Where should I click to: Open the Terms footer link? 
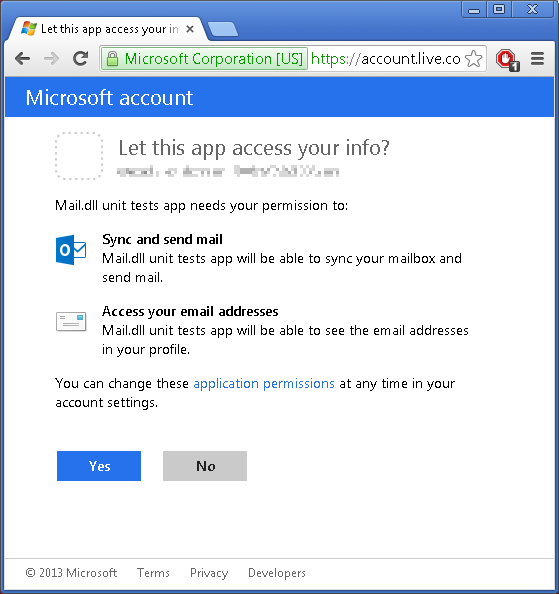point(153,573)
